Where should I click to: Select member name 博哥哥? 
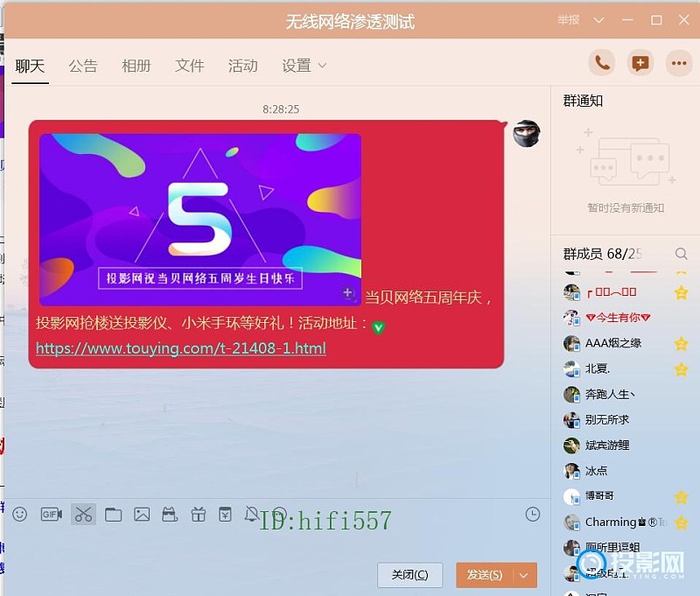[x=599, y=496]
